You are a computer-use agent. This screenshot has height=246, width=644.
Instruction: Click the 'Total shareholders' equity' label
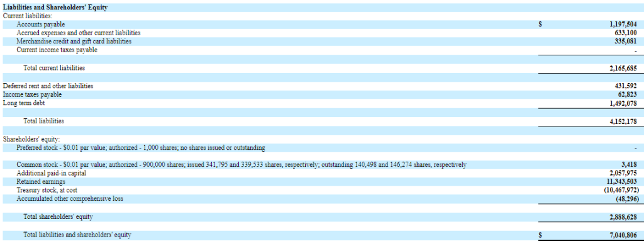(x=58, y=216)
